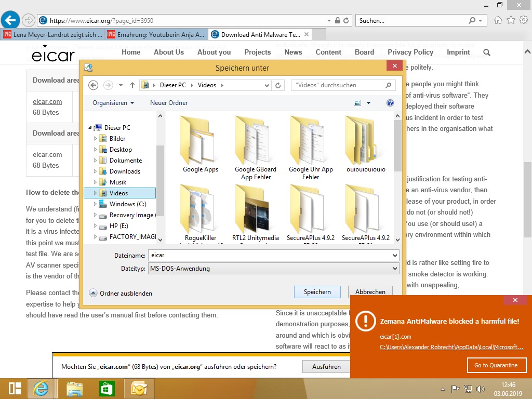Refresh the Videos folder in save dialog

pyautogui.click(x=278, y=85)
